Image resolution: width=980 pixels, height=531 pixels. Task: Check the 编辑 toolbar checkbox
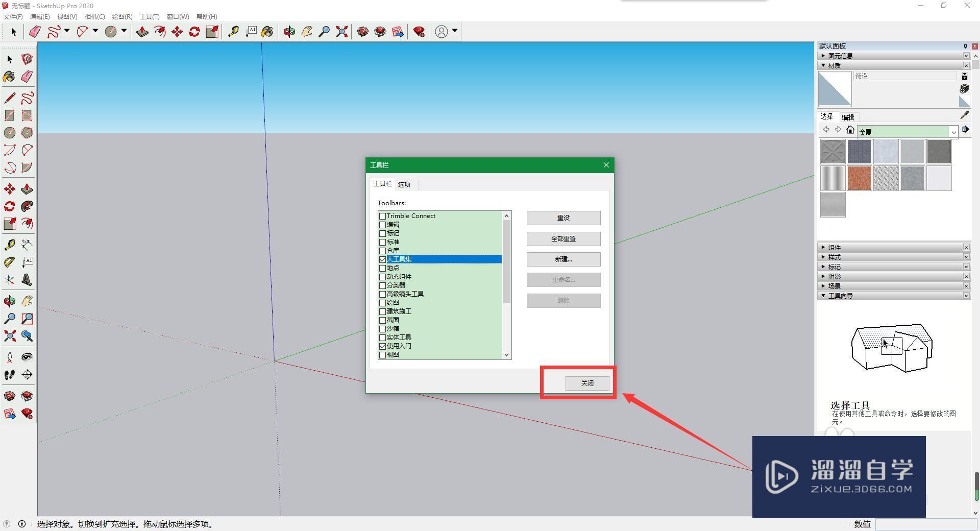coord(382,225)
